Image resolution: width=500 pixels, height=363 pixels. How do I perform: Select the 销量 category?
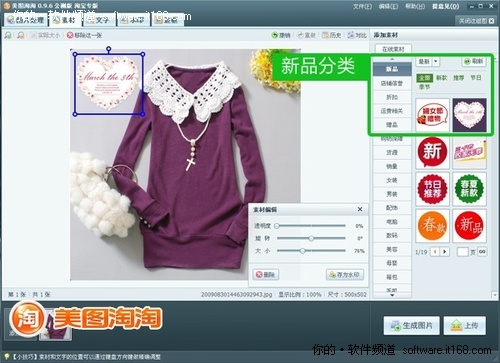pyautogui.click(x=392, y=166)
